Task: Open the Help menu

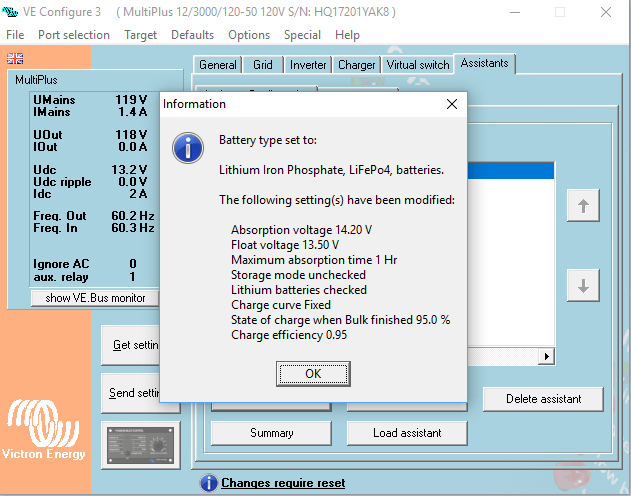Action: [x=347, y=35]
